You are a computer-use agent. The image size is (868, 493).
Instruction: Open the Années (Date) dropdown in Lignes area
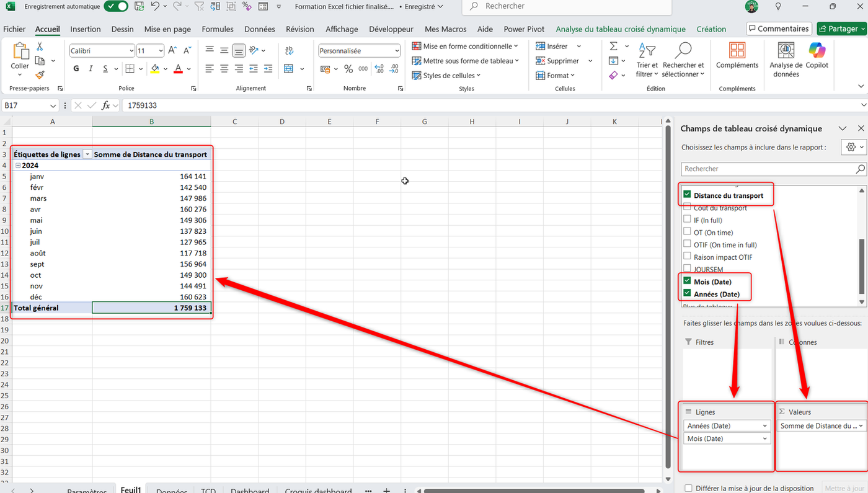point(764,426)
